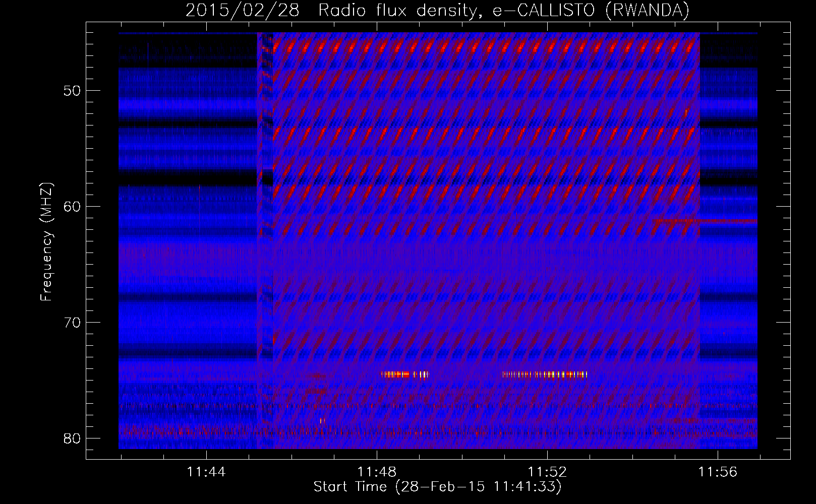
Task: Click the plot title "2015/02/28 Radio flux density, e-CALLISTO (RWANDA)"
Action: click(x=437, y=10)
